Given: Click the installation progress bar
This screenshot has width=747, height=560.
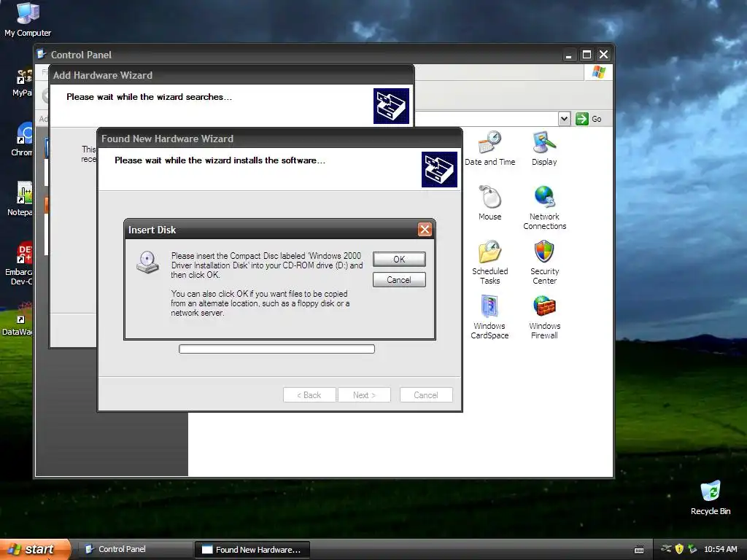Looking at the screenshot, I should 276,349.
